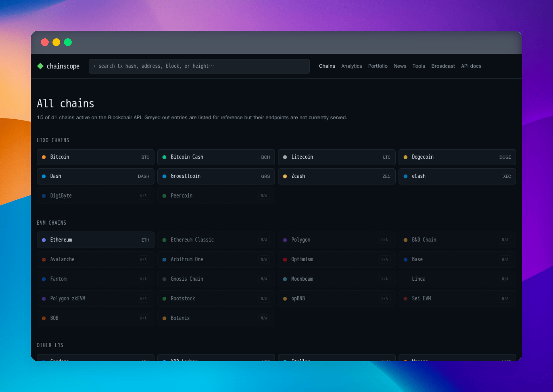Click the greyed-out Peercoin entry
The width and height of the screenshot is (553, 392).
coord(216,196)
